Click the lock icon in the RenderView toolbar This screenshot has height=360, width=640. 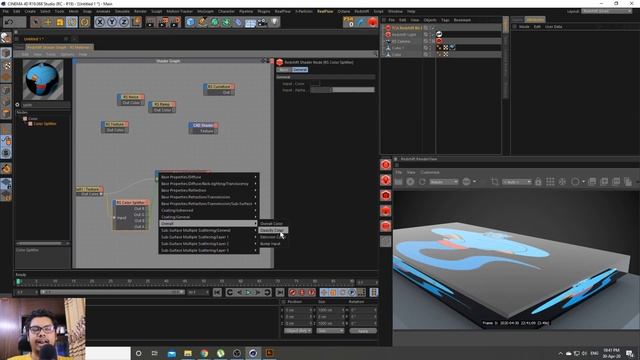pyautogui.click(x=538, y=182)
